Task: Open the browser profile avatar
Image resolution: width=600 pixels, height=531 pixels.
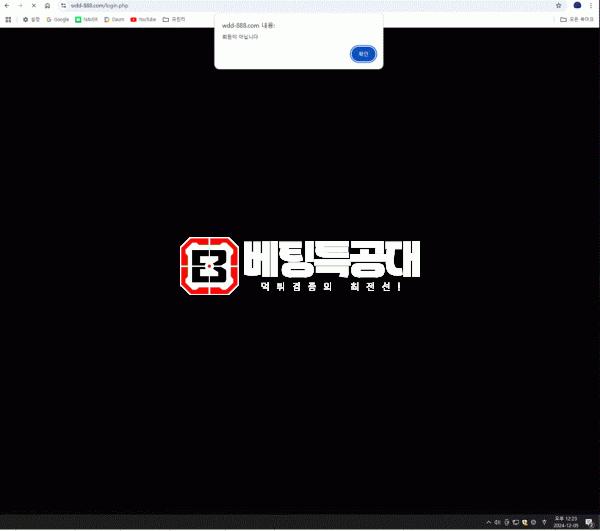Action: [577, 5]
